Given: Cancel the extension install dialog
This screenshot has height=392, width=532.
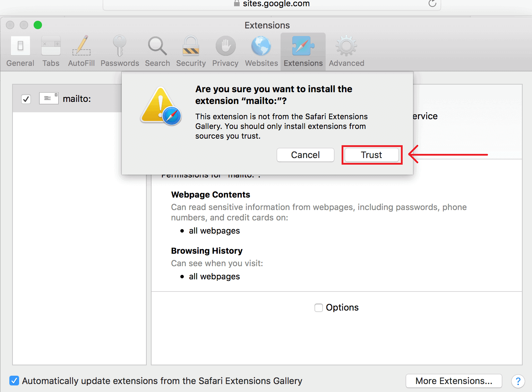Looking at the screenshot, I should [305, 155].
